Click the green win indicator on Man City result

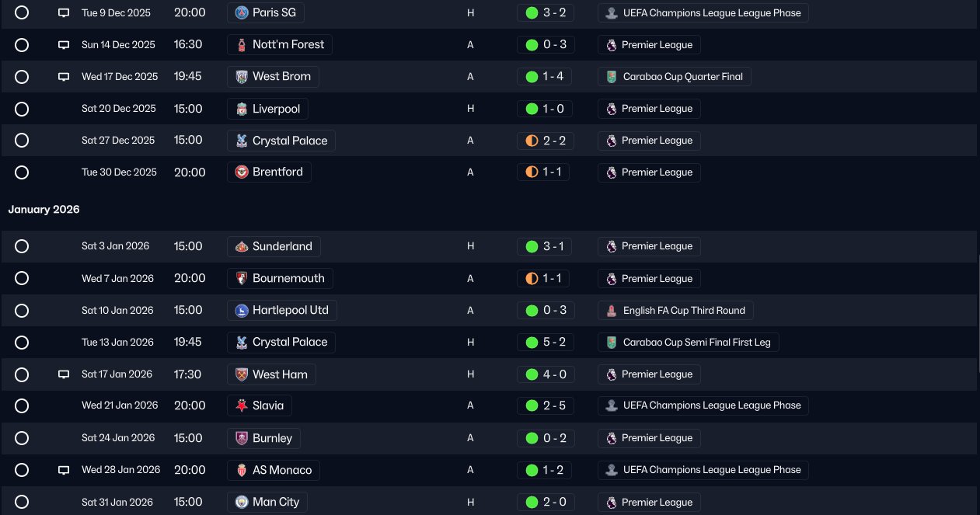(532, 503)
